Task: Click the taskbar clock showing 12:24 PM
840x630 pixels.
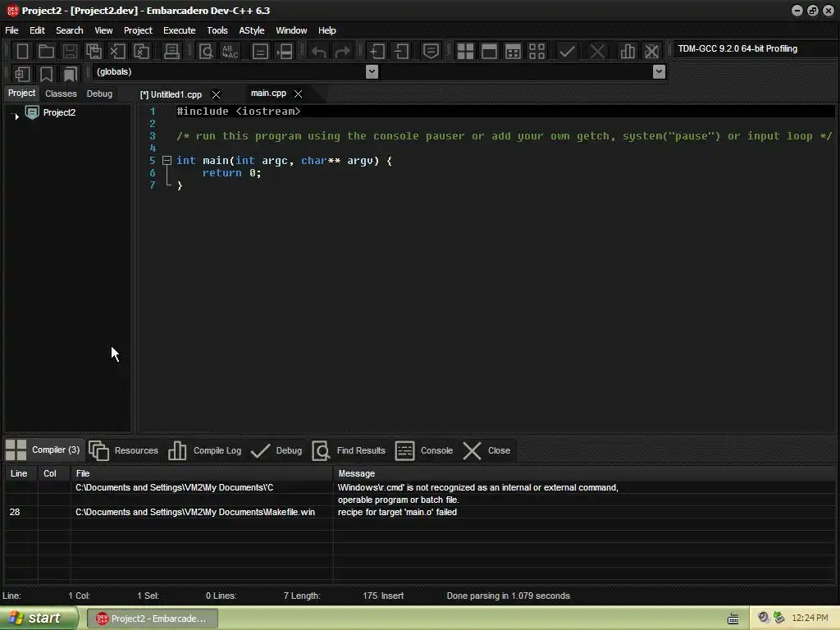Action: [x=810, y=619]
